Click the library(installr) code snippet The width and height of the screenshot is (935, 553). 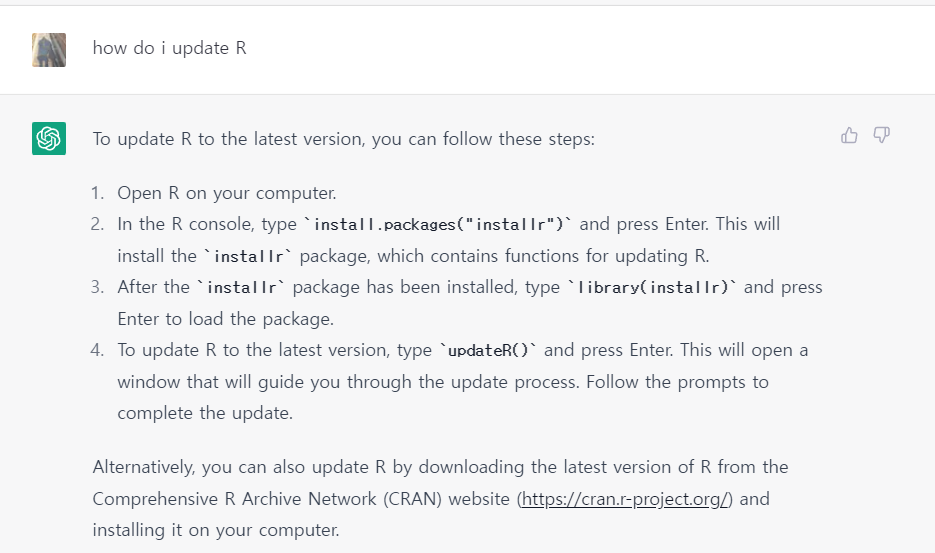click(652, 288)
